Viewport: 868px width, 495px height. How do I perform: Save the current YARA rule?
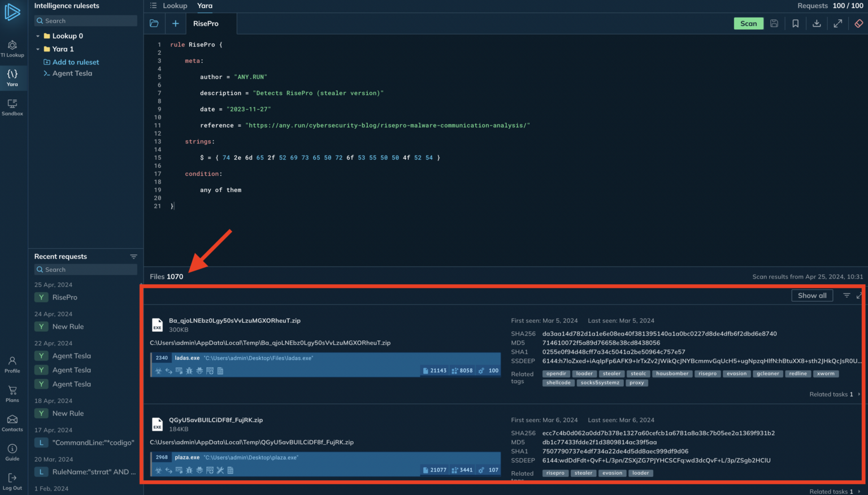pyautogui.click(x=774, y=23)
